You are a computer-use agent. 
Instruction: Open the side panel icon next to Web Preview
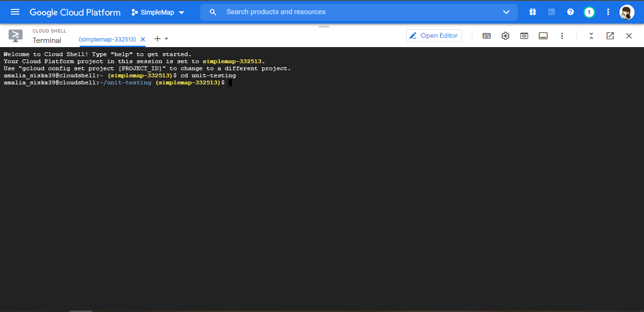click(x=543, y=35)
